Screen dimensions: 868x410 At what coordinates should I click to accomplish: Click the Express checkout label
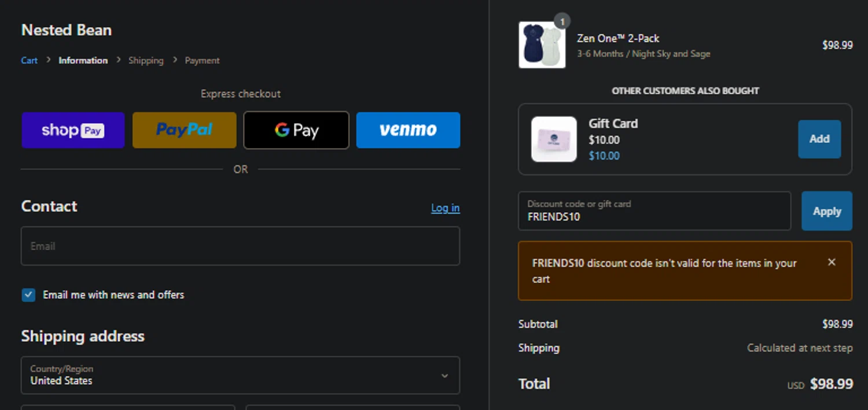241,94
